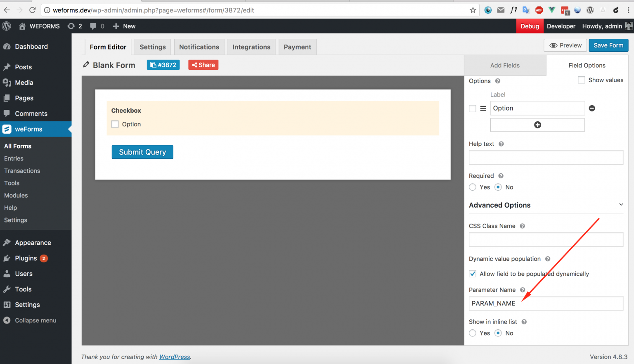
Task: Set Required to No
Action: point(498,187)
